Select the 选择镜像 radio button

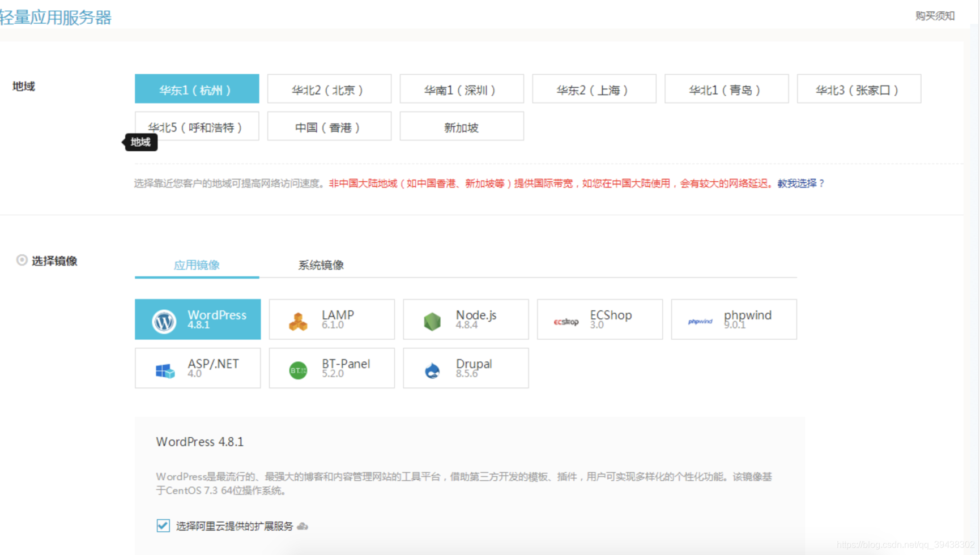pyautogui.click(x=22, y=259)
